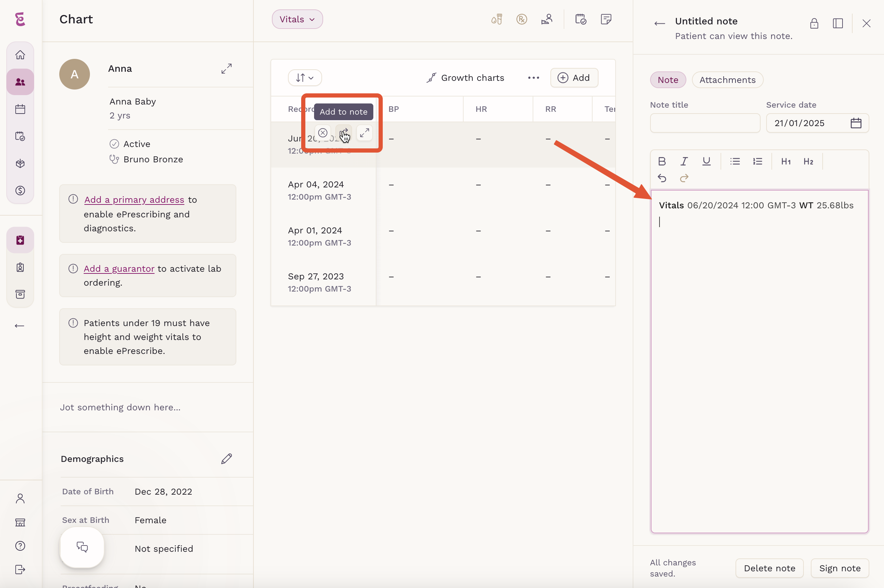
Task: Click the patient avatar A
Action: point(75,74)
